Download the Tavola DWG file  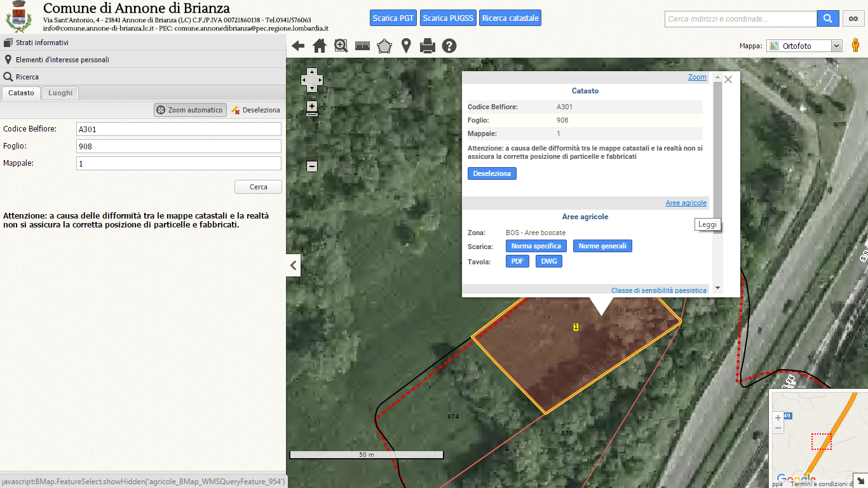pyautogui.click(x=549, y=261)
